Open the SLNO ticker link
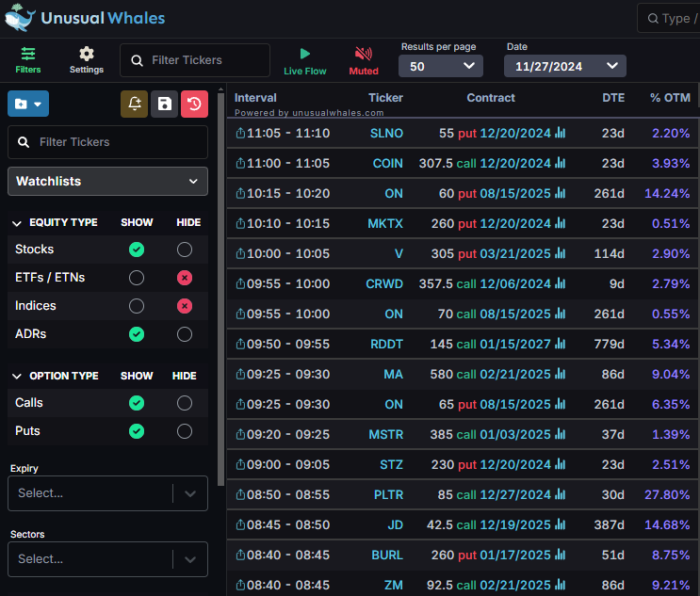 tap(386, 133)
